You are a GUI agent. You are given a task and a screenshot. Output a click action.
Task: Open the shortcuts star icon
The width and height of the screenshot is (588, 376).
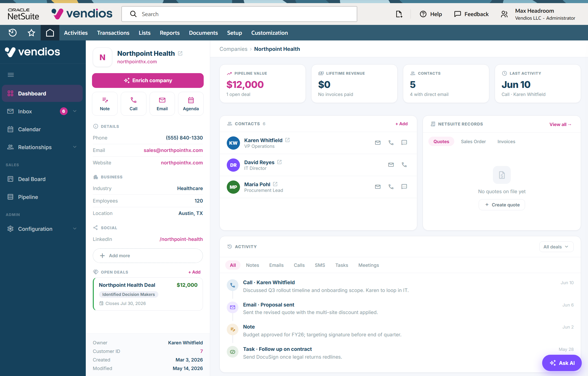[31, 33]
